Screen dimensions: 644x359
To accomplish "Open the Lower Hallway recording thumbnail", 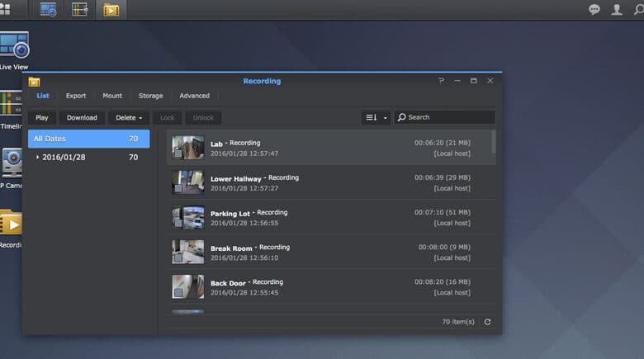I will [x=188, y=182].
